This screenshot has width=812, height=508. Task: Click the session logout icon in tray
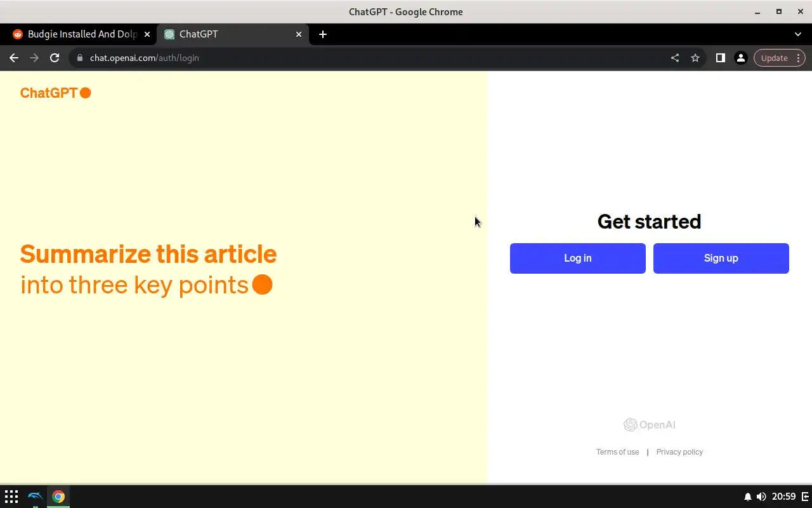tap(806, 497)
